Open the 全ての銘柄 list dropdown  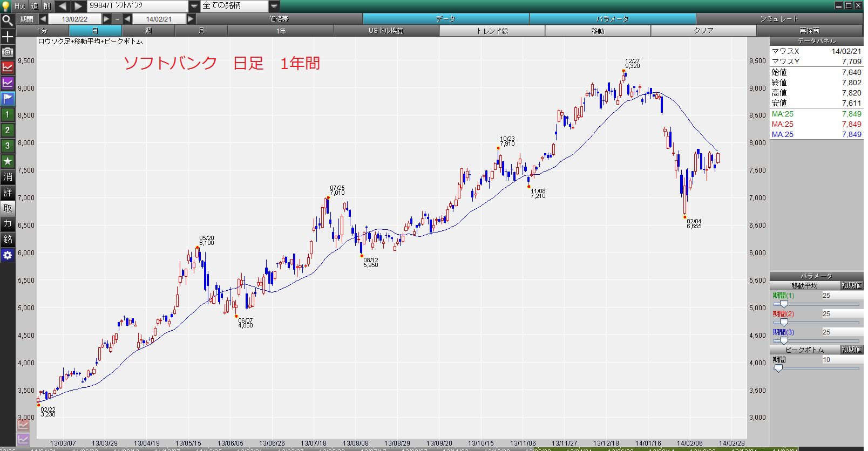tap(274, 6)
